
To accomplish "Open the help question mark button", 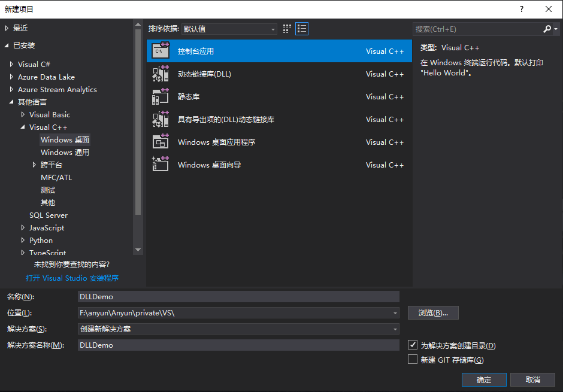I will click(x=521, y=9).
